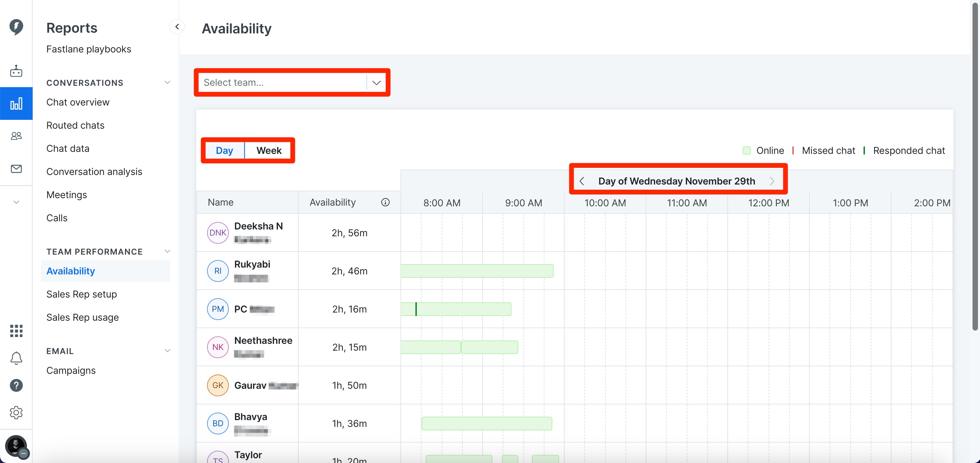
Task: Go to the previous day
Action: tap(581, 181)
